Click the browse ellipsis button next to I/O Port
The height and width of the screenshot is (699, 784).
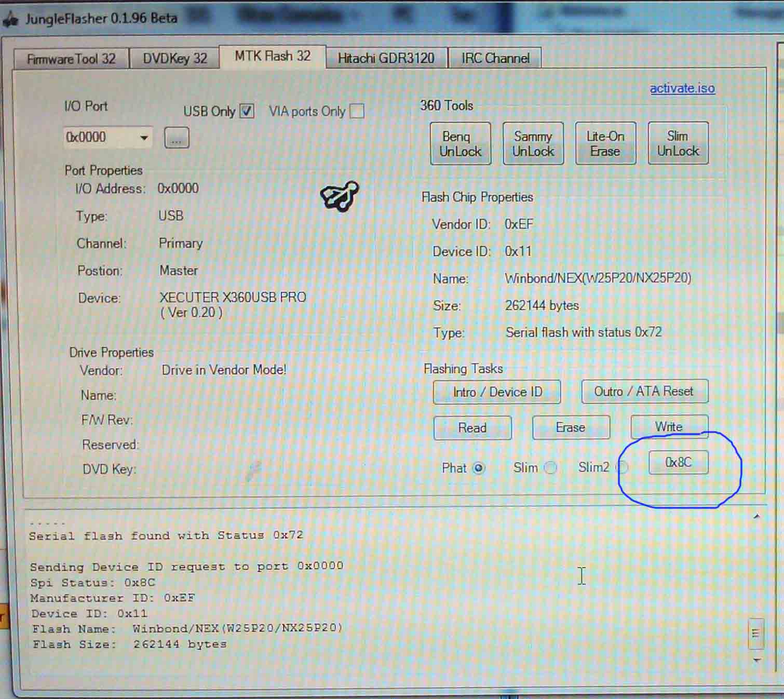[x=177, y=138]
